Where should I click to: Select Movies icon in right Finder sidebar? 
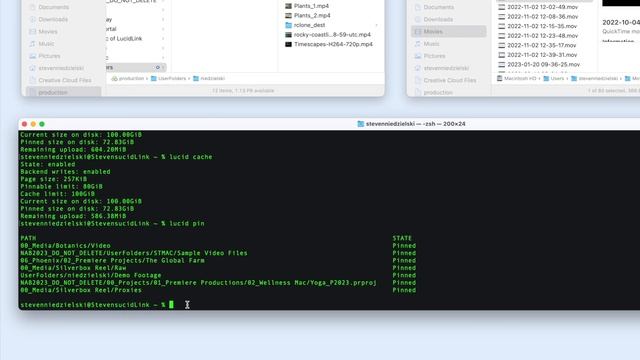418,32
